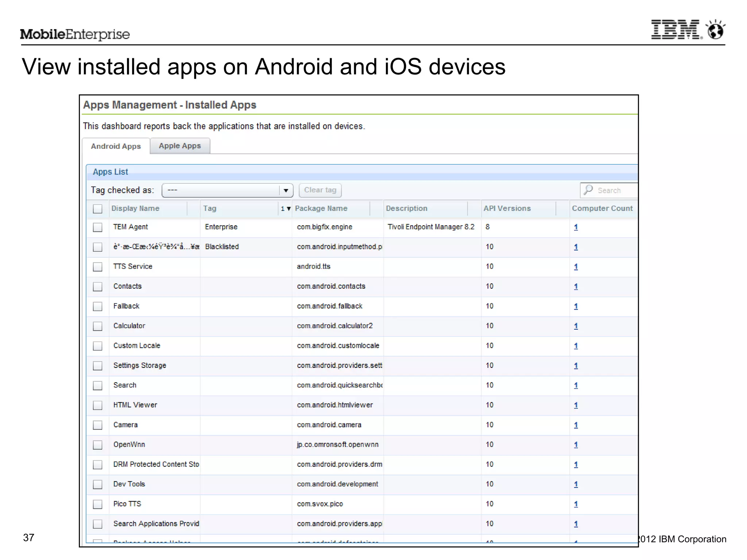Check the Contacts row checkbox
Viewport: 747px width, 560px height.
97,287
